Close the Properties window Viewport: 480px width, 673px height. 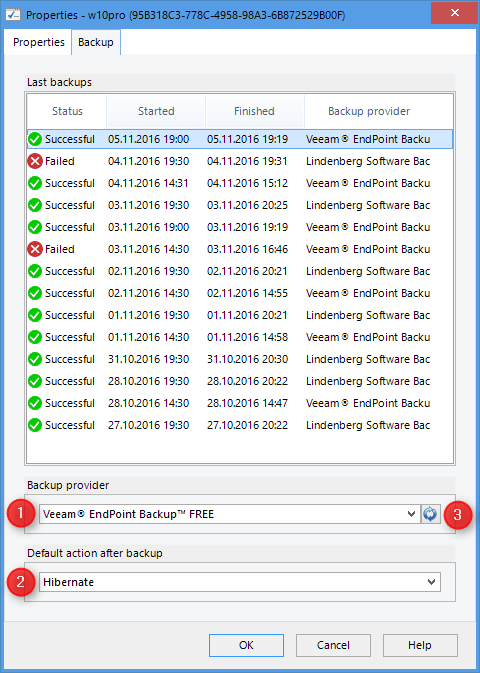[455, 12]
